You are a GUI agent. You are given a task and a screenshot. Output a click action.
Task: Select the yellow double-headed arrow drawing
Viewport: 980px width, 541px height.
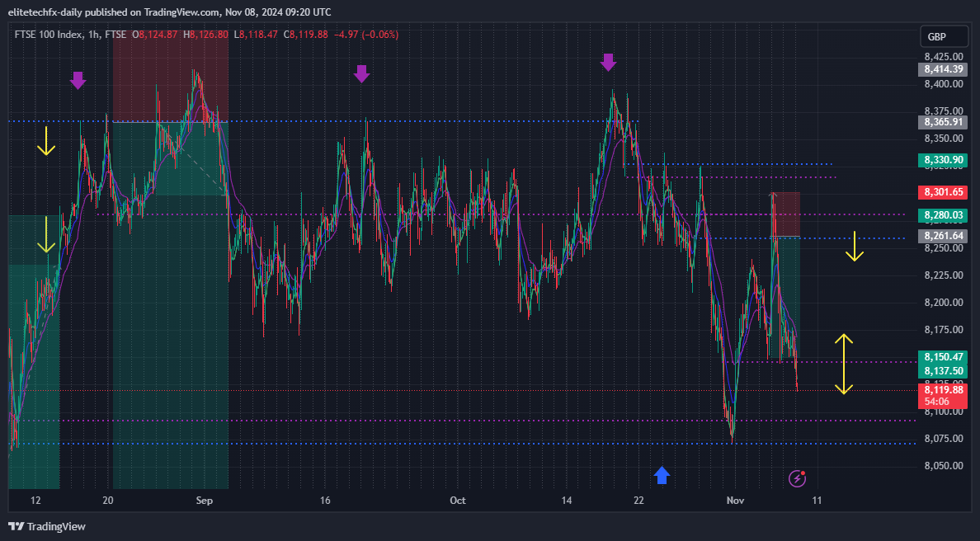tap(844, 365)
